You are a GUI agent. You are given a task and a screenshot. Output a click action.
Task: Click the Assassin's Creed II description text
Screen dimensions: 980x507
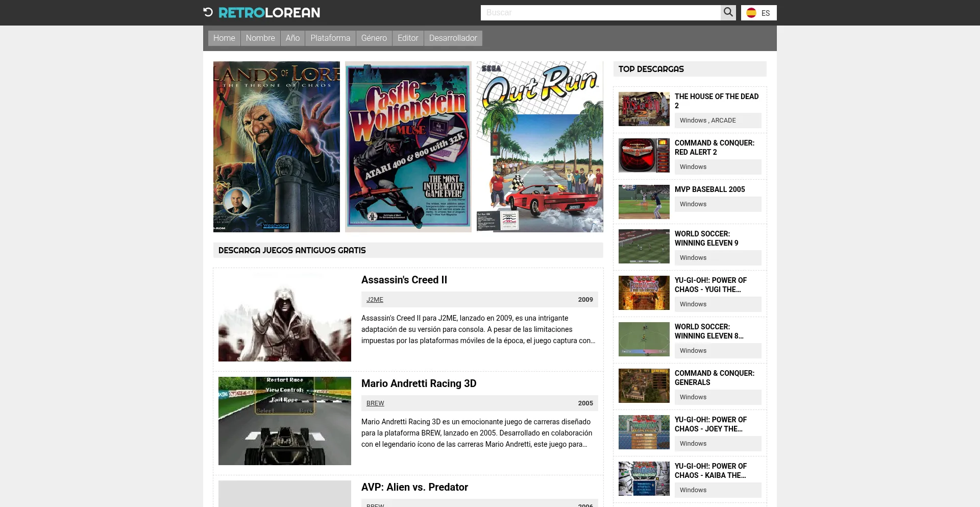point(478,329)
